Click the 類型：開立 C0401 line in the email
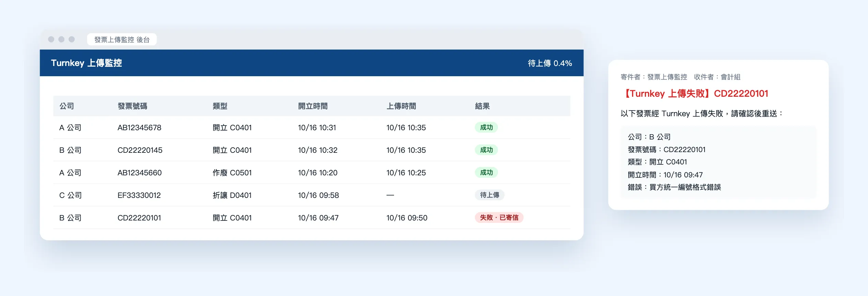This screenshot has height=296, width=868. 657,162
